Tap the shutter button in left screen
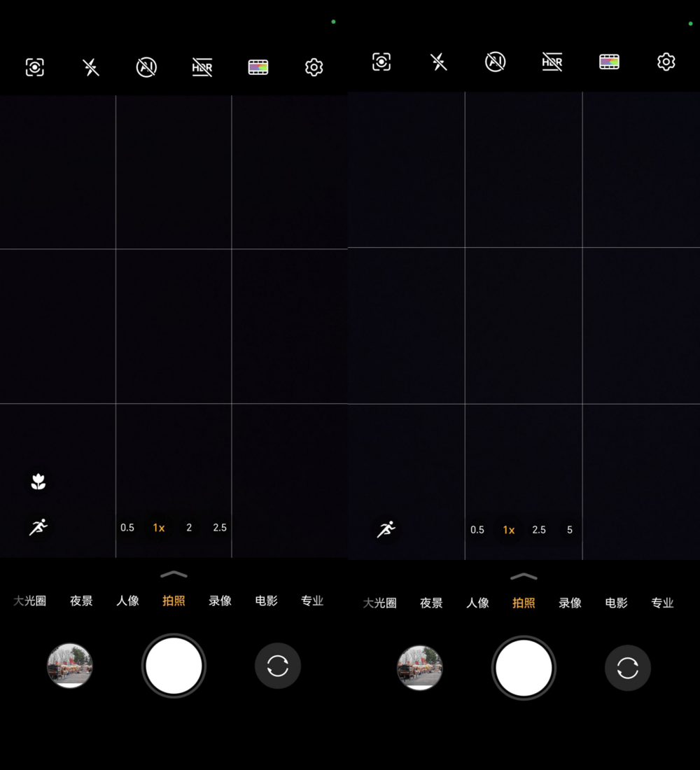The height and width of the screenshot is (770, 700). (x=174, y=666)
